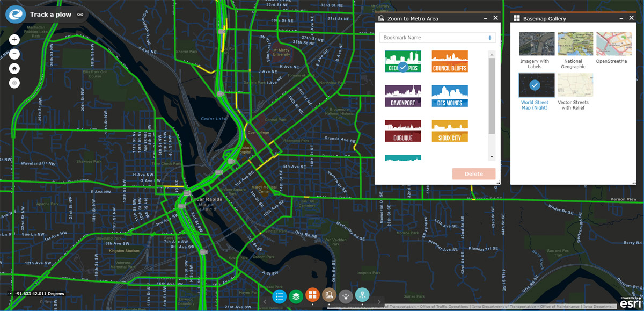
Task: Open the teal location pin widget
Action: (362, 294)
